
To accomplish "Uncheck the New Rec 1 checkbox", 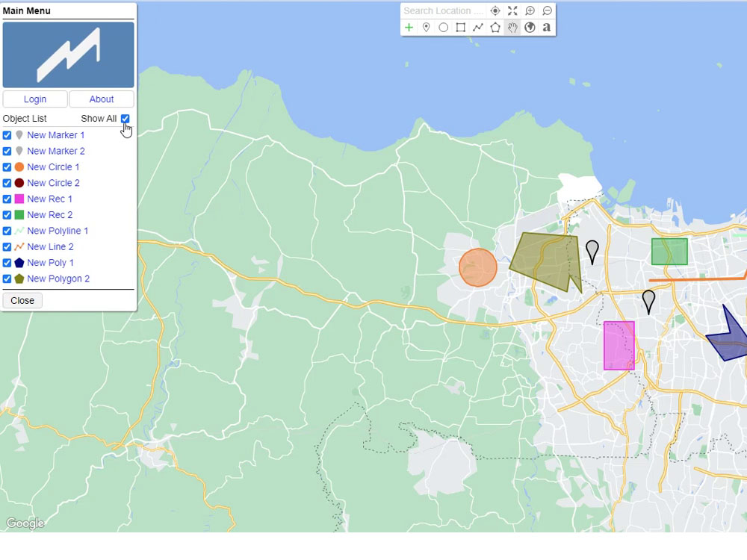I will tap(7, 199).
